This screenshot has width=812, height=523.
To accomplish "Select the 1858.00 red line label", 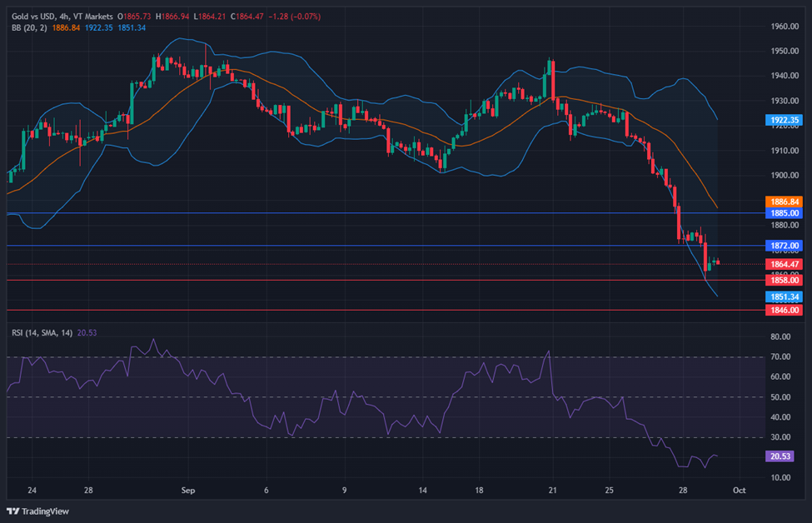I will tap(784, 280).
